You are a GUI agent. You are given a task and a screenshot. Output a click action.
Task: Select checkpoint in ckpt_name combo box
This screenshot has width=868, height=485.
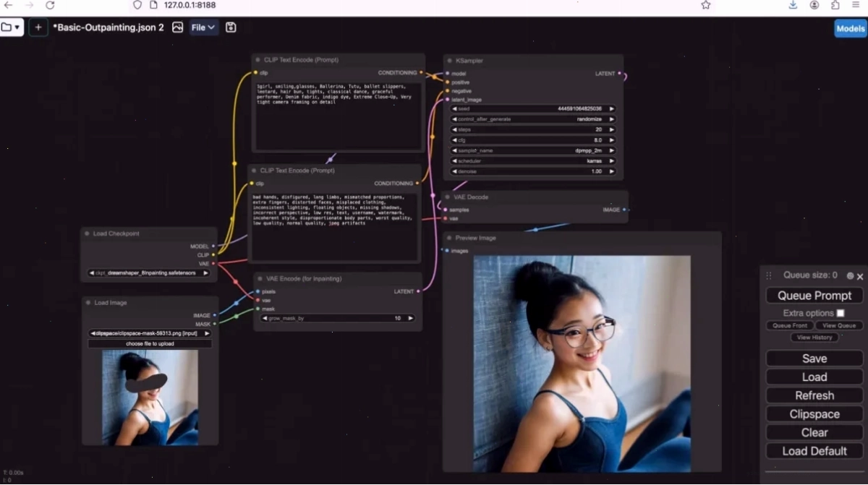pyautogui.click(x=150, y=273)
